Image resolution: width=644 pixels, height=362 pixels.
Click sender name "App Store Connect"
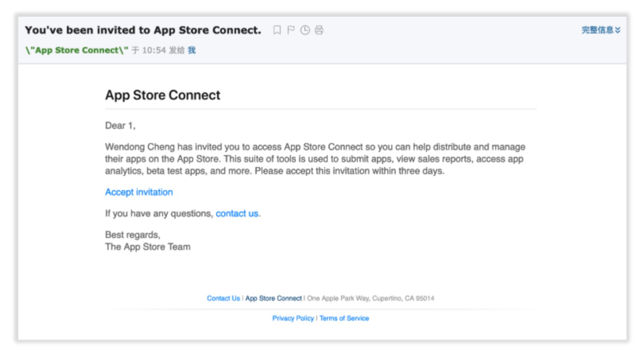click(x=77, y=50)
